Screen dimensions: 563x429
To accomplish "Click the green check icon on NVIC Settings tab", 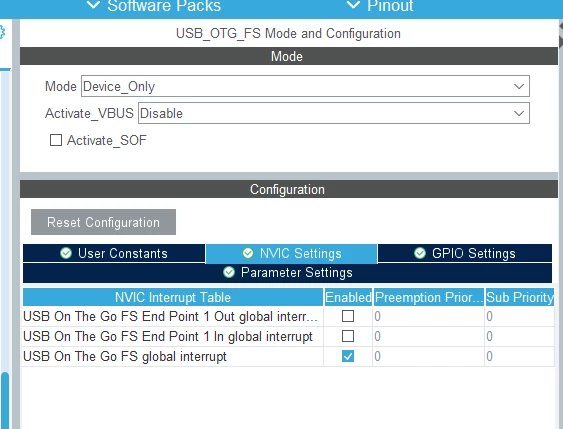I will tap(248, 253).
